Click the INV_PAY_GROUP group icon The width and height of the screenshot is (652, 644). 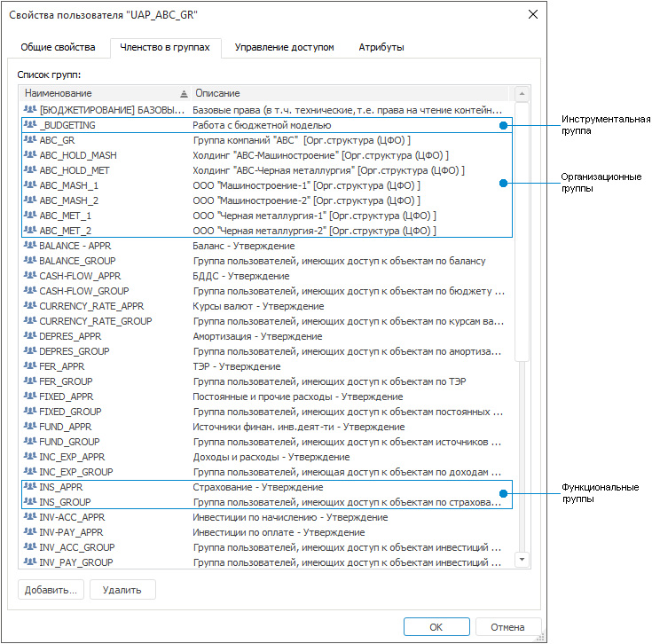[30, 562]
